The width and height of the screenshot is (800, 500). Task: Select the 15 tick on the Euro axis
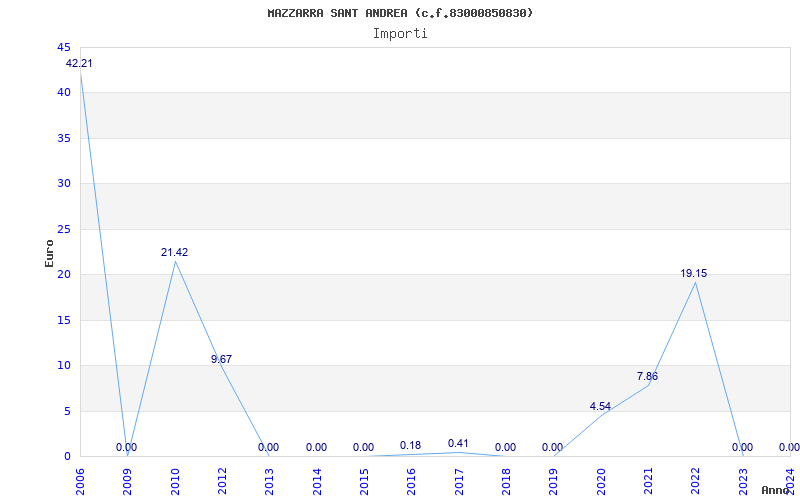64,320
